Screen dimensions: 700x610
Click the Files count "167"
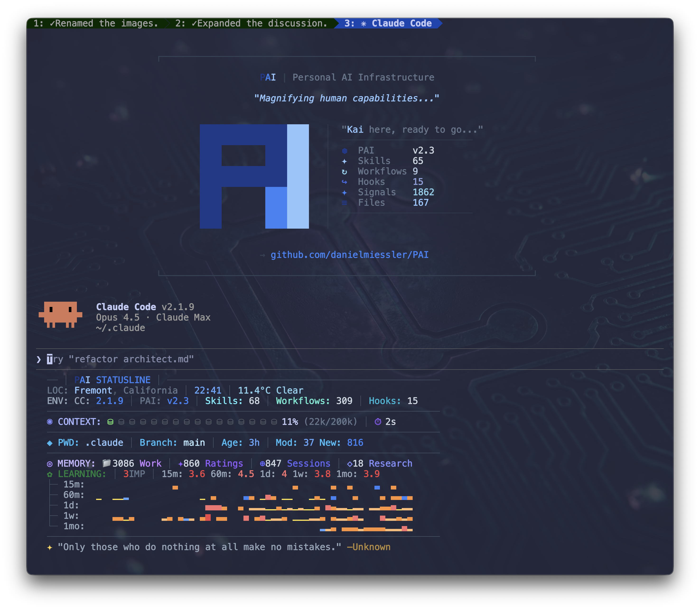coord(421,203)
